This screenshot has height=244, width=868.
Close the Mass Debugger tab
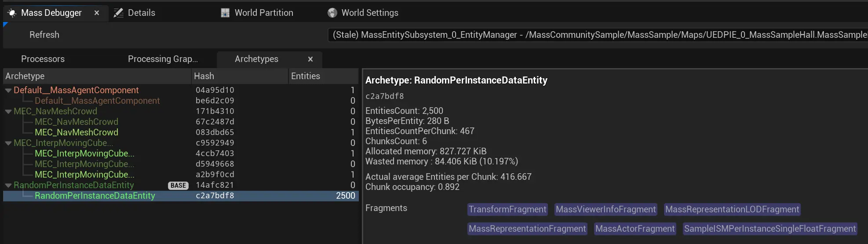pos(97,13)
